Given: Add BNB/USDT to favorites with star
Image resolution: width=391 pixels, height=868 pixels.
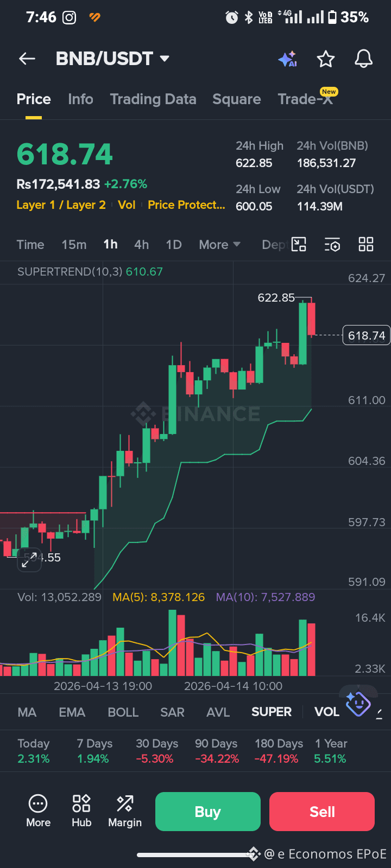Looking at the screenshot, I should click(x=326, y=59).
